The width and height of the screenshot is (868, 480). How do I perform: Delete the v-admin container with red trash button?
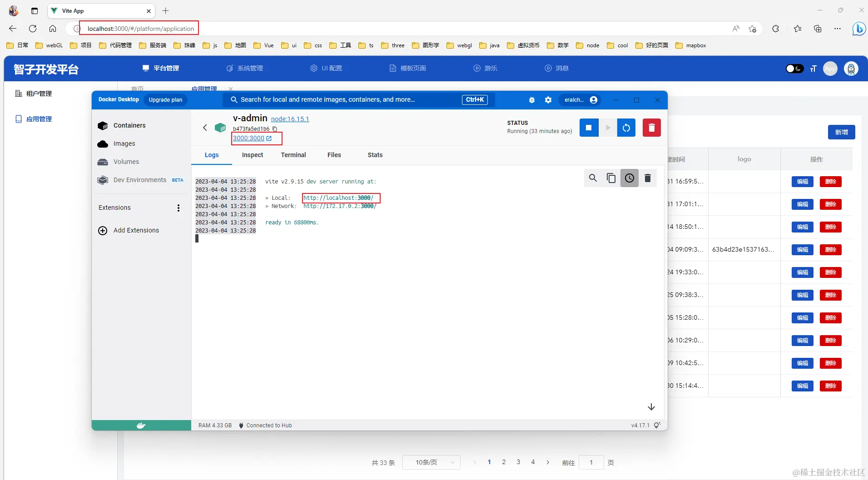(x=652, y=128)
